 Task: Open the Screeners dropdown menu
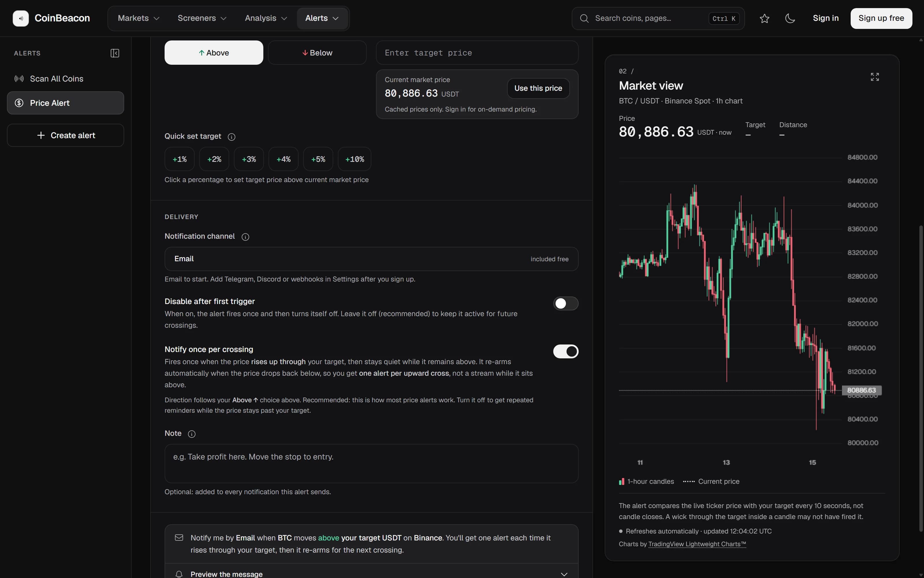(x=202, y=18)
